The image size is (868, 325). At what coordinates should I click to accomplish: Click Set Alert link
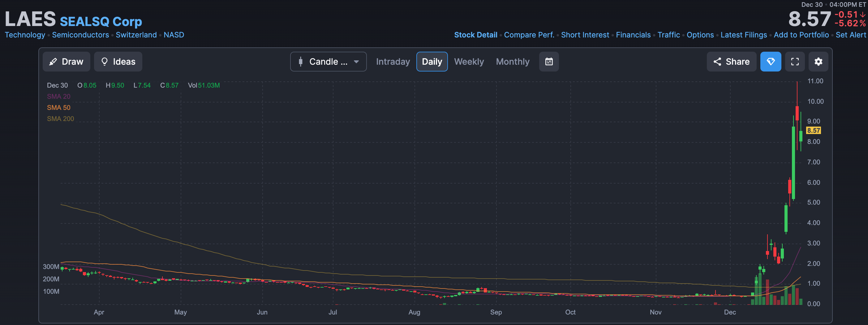coord(850,35)
